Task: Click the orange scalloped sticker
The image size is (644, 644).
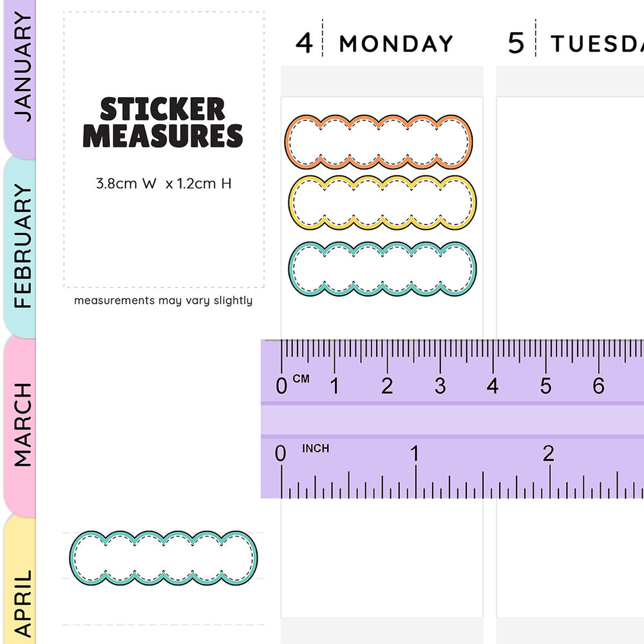Action: 379,142
